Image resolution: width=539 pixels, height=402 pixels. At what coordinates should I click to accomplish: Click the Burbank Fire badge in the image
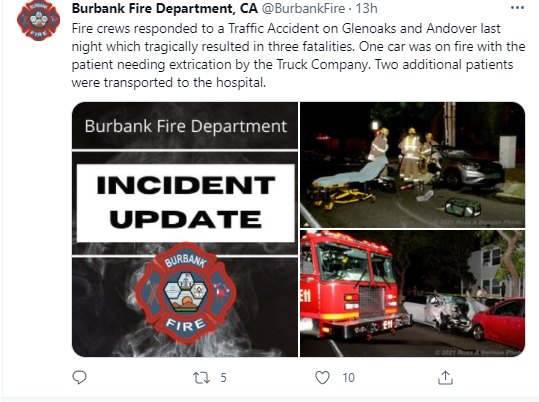[186, 293]
